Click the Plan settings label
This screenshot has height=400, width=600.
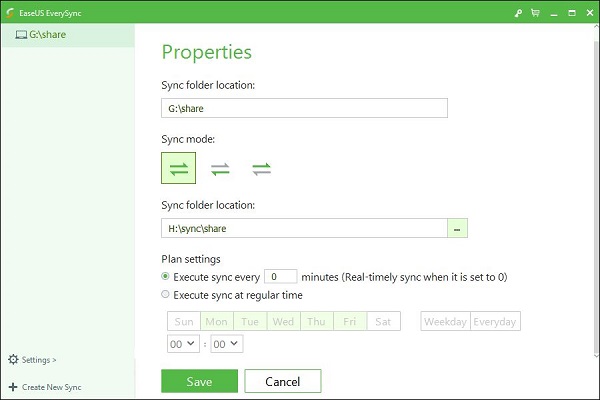tap(191, 259)
